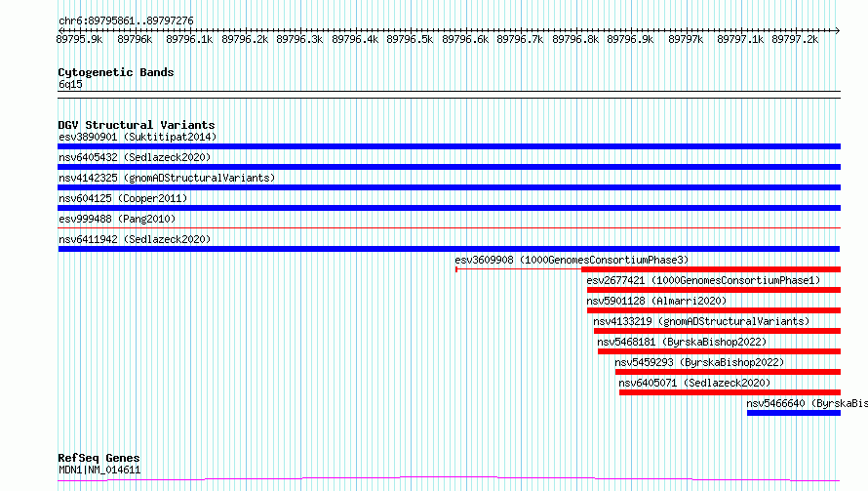Click the 89796.6k ruler tick label
Viewport: 868px width, 491px height.
coord(465,39)
